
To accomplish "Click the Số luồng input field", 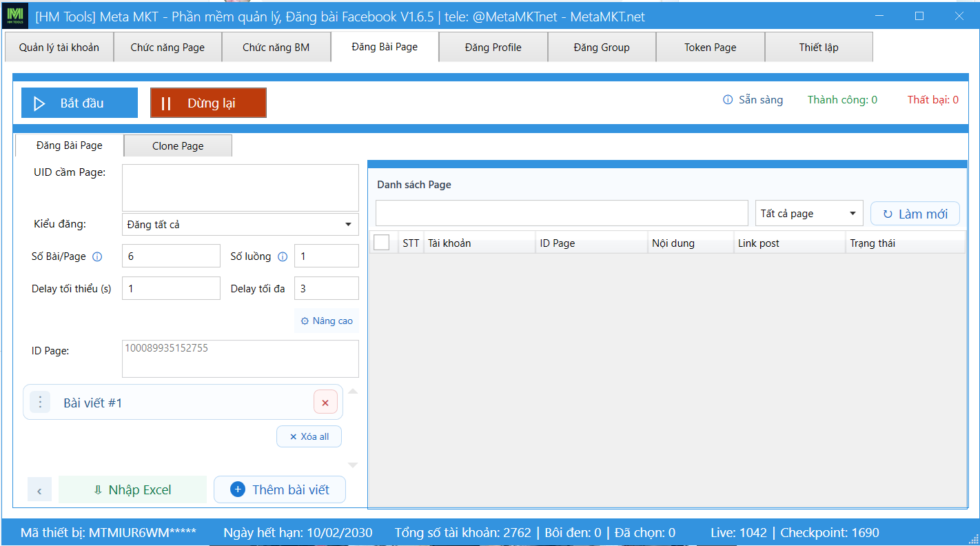I will click(x=327, y=256).
